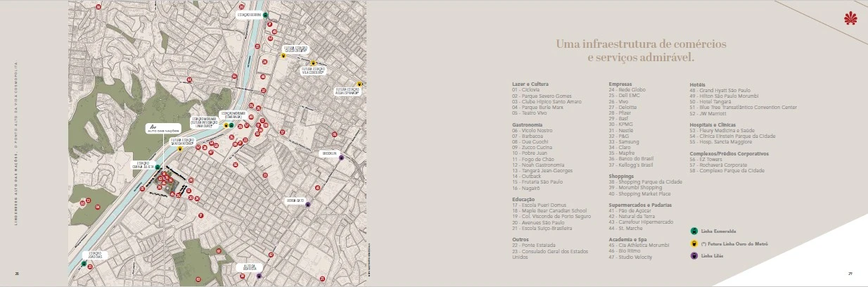Click the Rede Globo list entry
Image resolution: width=868 pixels, height=287 pixels.
point(627,90)
